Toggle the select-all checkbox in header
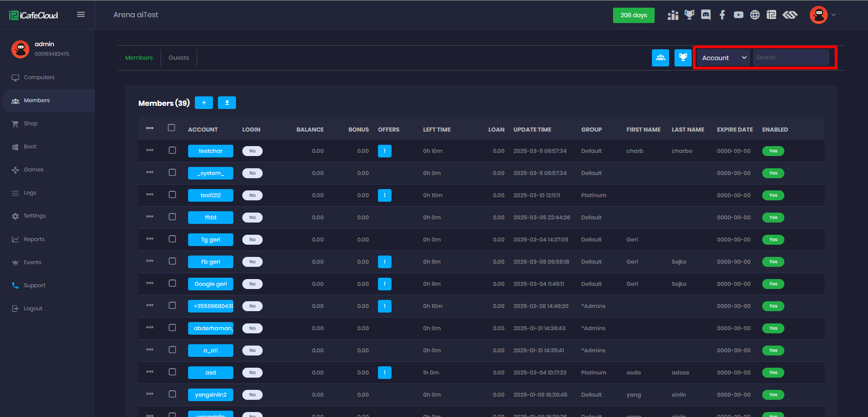The image size is (868, 417). pyautogui.click(x=171, y=128)
